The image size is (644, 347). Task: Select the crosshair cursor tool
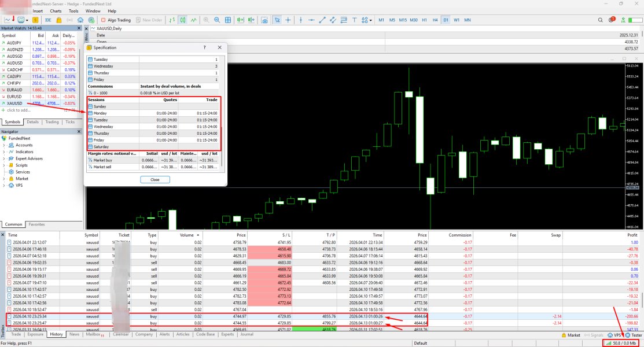289,20
